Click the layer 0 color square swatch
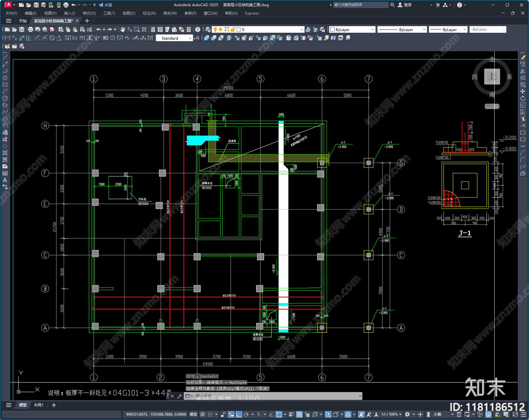The width and height of the screenshot is (529, 420). (x=238, y=29)
